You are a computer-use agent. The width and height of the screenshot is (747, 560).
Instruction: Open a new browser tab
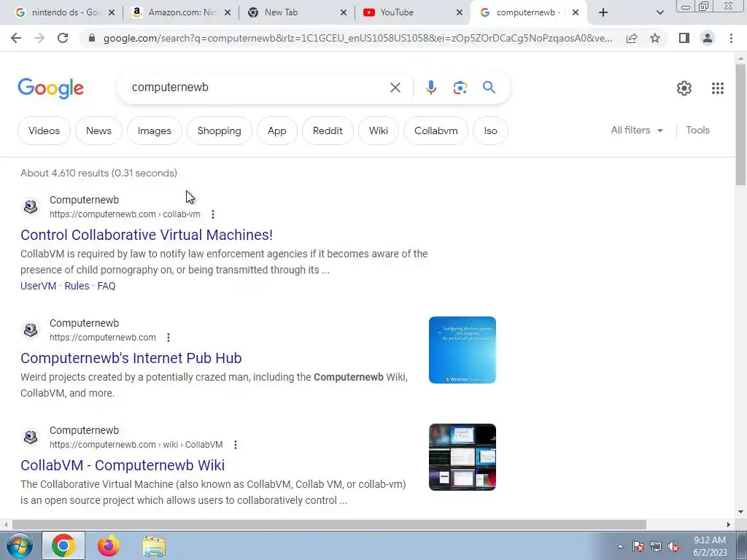pyautogui.click(x=603, y=12)
